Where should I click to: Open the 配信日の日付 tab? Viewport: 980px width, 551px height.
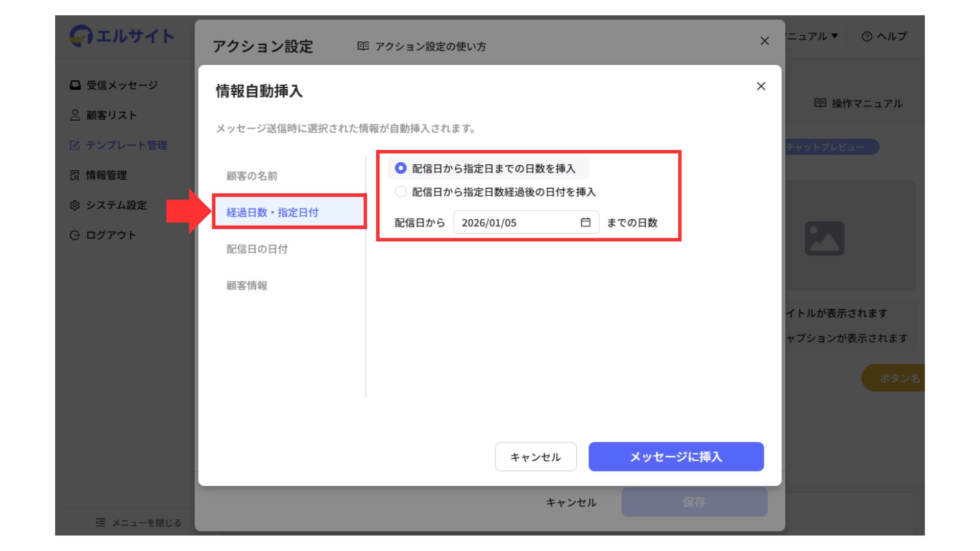coord(257,249)
